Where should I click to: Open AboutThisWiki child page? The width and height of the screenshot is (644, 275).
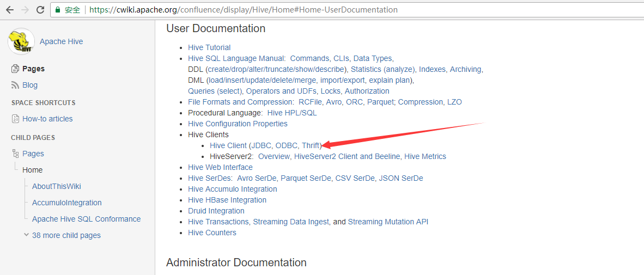(57, 186)
